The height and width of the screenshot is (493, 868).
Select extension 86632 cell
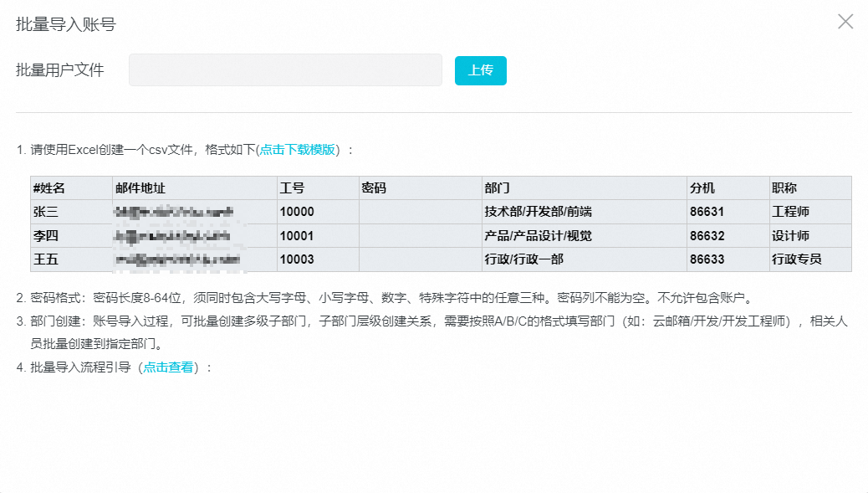point(707,236)
